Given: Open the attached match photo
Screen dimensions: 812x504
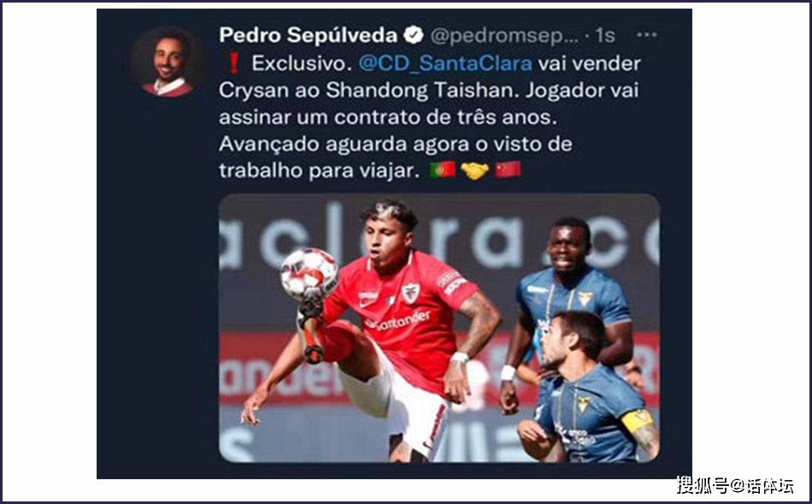Looking at the screenshot, I should [x=439, y=328].
